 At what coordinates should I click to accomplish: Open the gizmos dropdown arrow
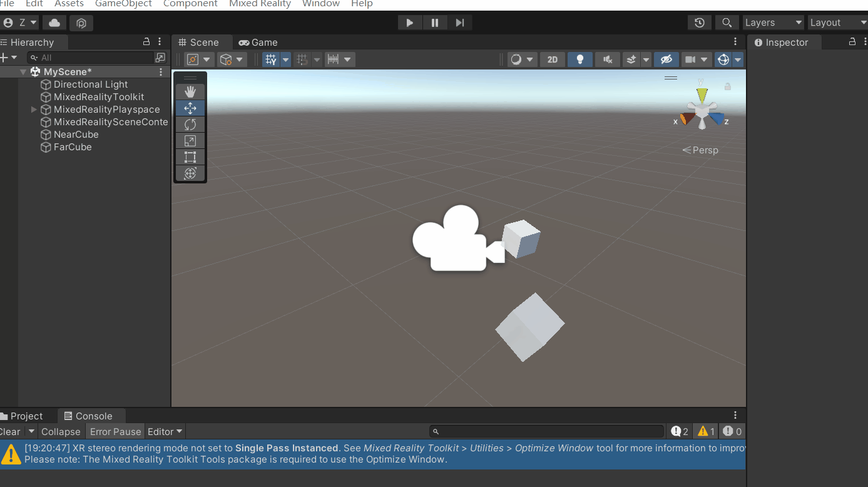(x=738, y=59)
